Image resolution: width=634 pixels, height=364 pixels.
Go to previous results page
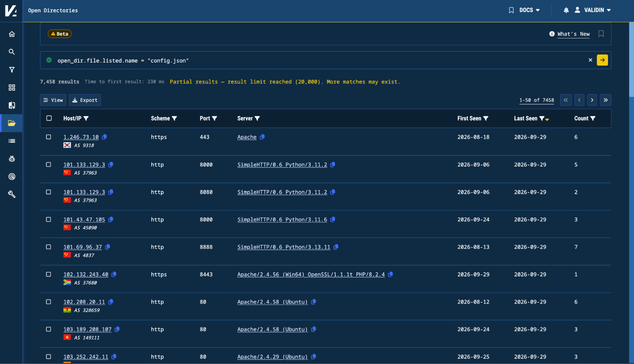click(579, 100)
